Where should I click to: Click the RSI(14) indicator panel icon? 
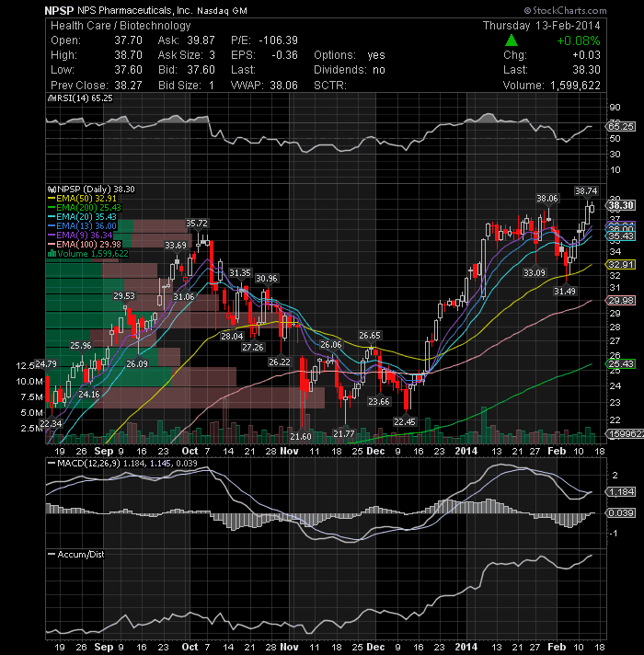pos(52,98)
